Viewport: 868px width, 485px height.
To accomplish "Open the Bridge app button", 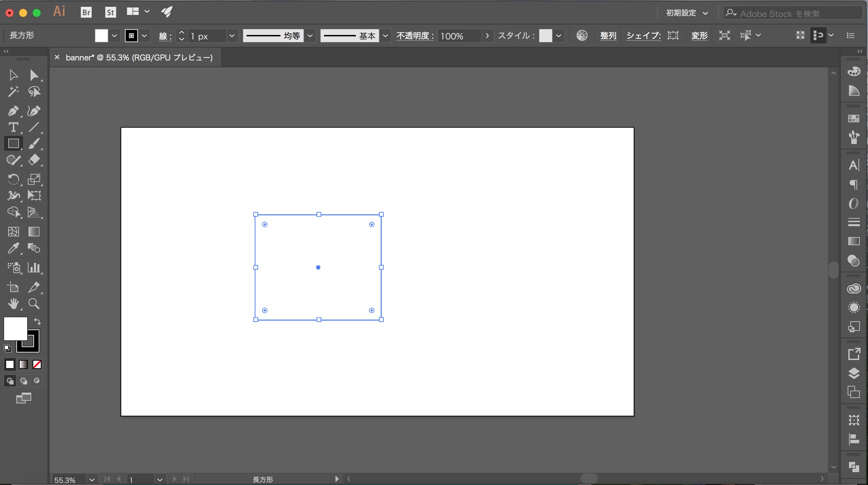I will tap(86, 13).
